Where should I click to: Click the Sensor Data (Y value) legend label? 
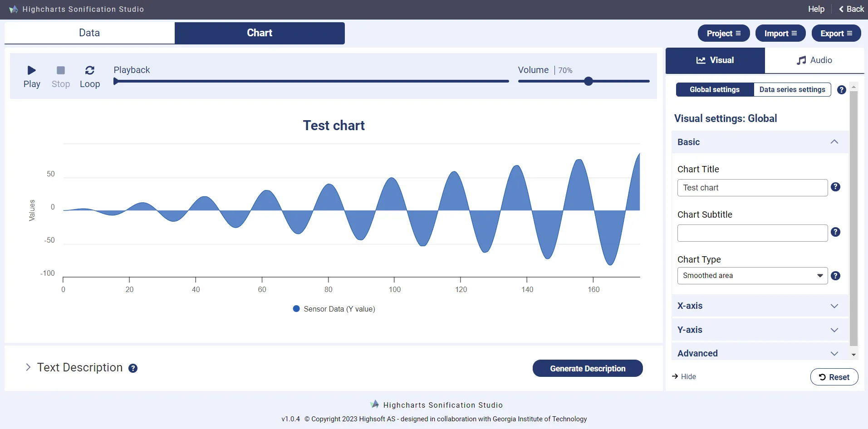point(339,309)
